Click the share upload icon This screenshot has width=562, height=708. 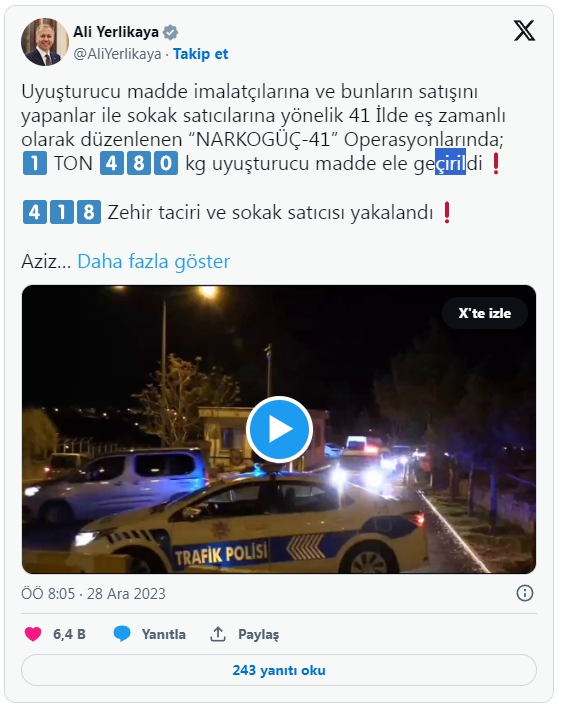(218, 634)
